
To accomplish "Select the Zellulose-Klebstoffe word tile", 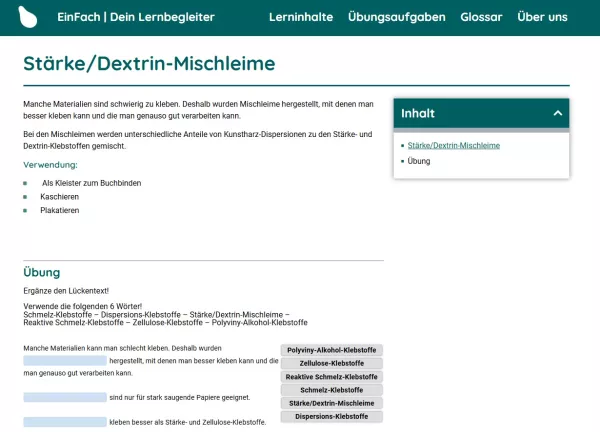I will click(331, 363).
